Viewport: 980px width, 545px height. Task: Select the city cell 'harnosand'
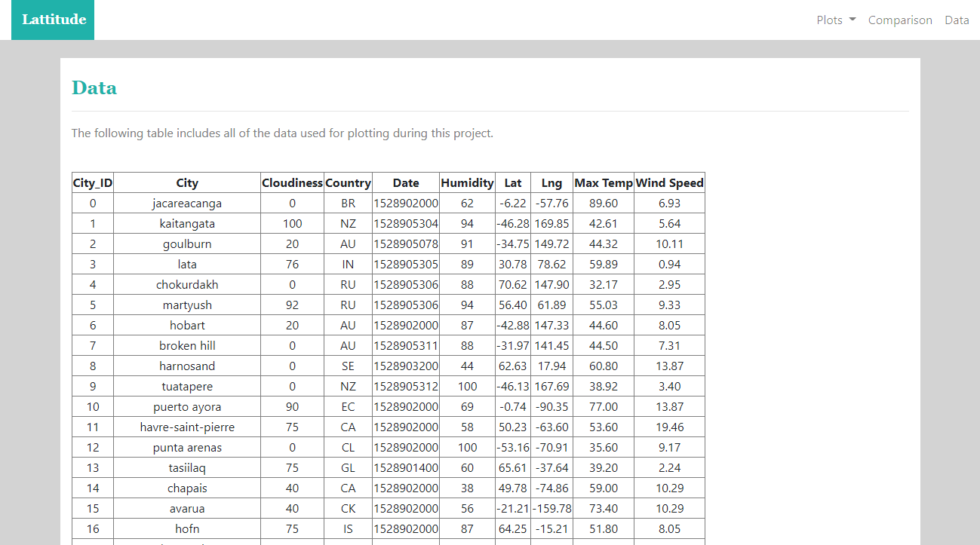pos(187,366)
